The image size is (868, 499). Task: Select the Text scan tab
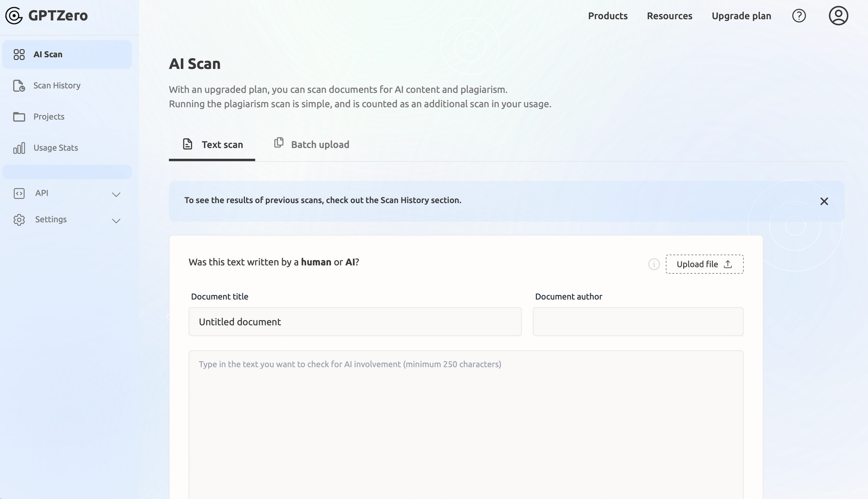point(212,145)
